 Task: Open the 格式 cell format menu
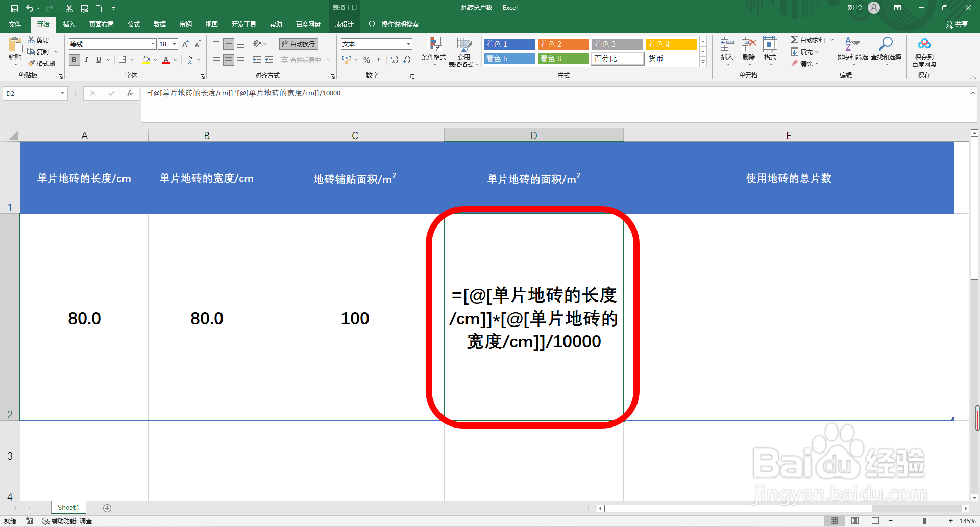[x=770, y=50]
